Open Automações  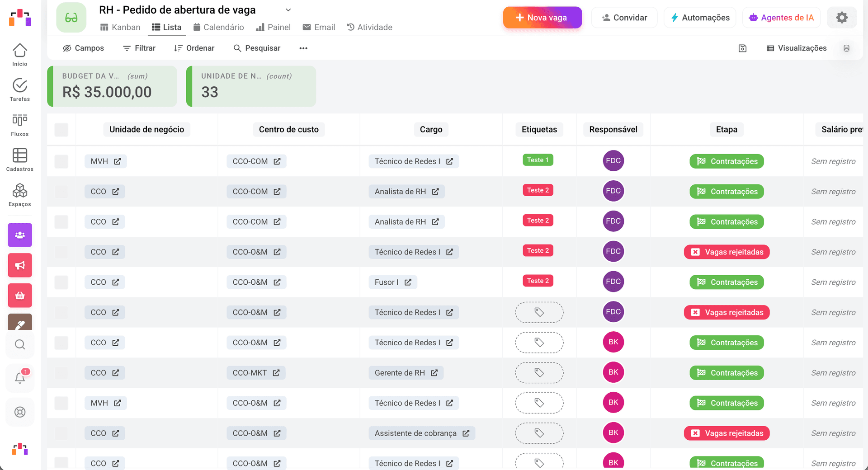[700, 18]
